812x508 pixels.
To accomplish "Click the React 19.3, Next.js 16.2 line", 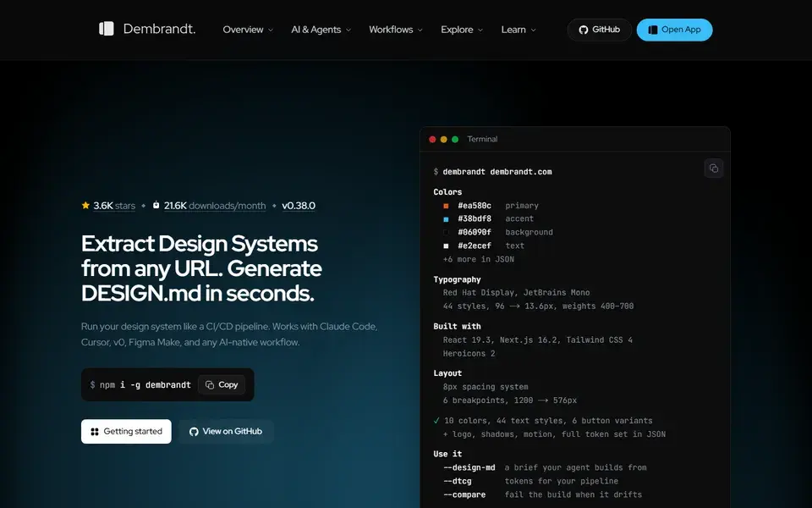I will (x=538, y=340).
